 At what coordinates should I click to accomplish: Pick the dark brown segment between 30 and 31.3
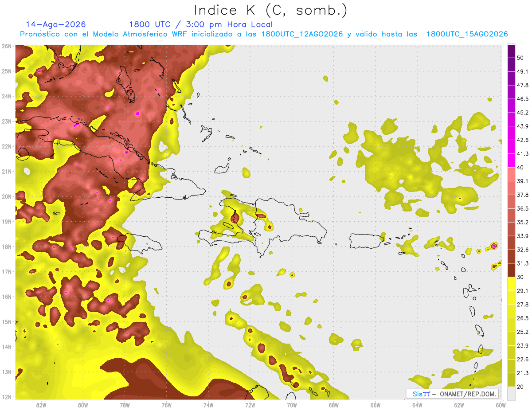511,270
